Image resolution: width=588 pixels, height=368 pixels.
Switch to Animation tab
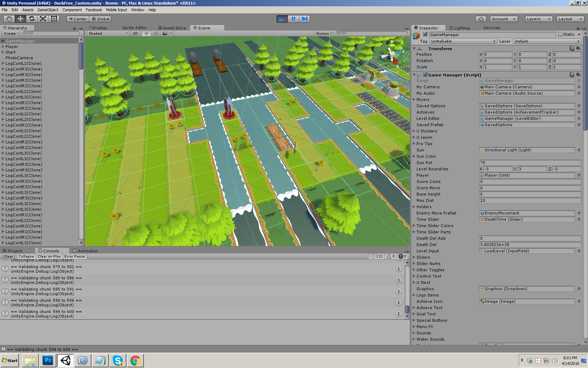tap(85, 251)
